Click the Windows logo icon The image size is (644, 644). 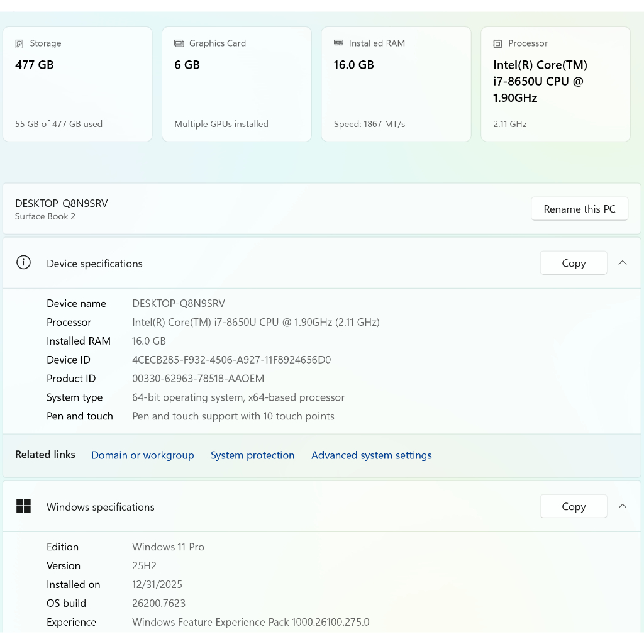[23, 506]
